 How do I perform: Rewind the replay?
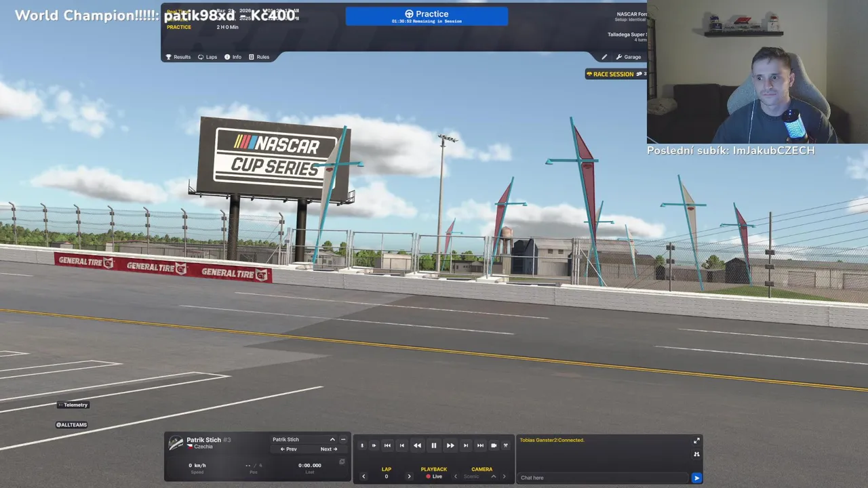tap(417, 445)
